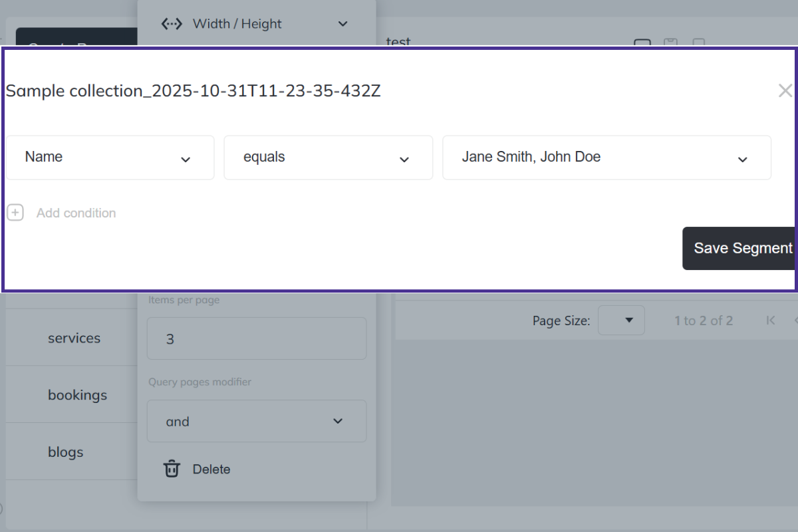Go to first page in pagination
This screenshot has height=532, width=798.
click(x=771, y=321)
